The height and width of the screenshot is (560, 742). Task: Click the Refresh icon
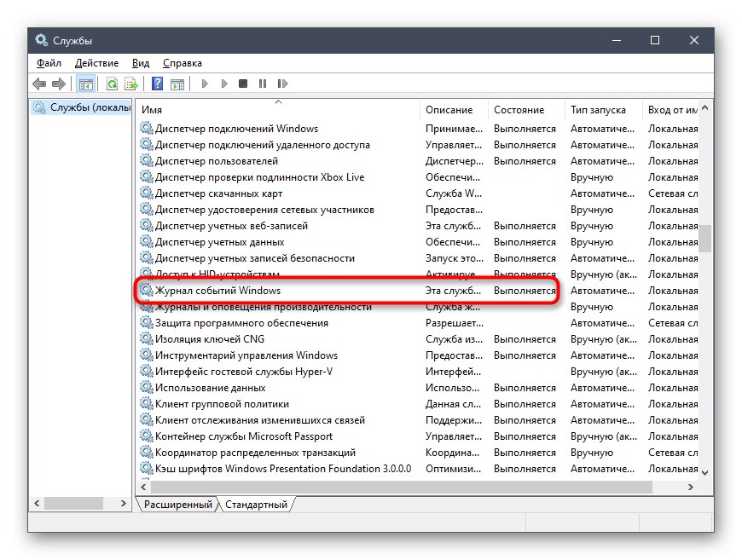112,84
